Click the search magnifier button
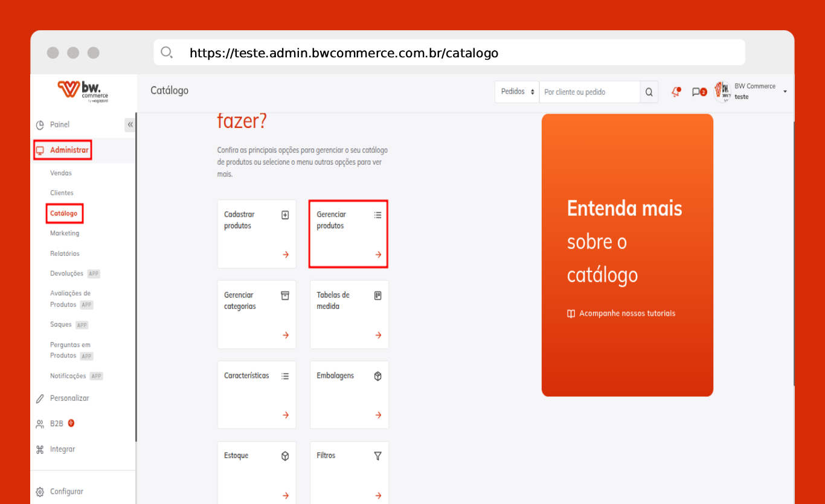This screenshot has height=504, width=825. pos(649,92)
